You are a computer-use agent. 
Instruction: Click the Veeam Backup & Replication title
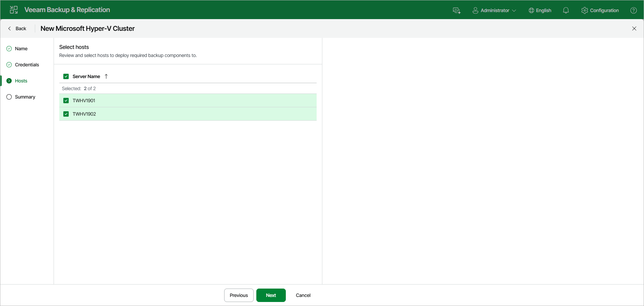point(67,10)
